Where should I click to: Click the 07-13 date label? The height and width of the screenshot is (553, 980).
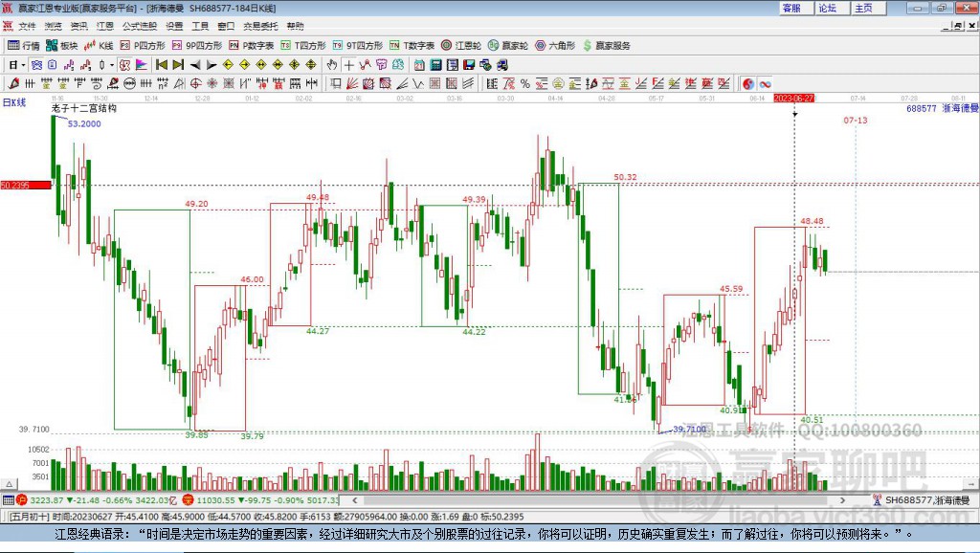[855, 120]
